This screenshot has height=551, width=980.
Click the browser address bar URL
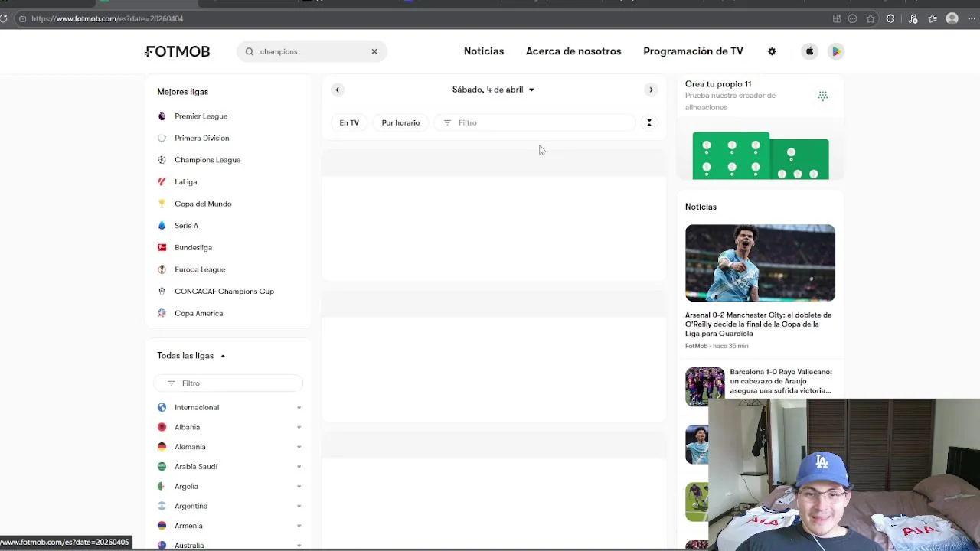107,18
